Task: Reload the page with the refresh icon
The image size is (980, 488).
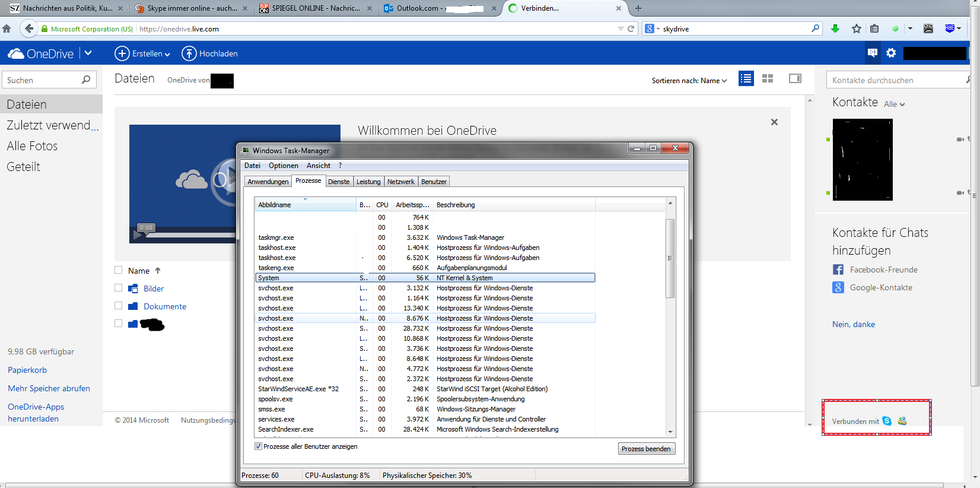Action: click(x=631, y=28)
